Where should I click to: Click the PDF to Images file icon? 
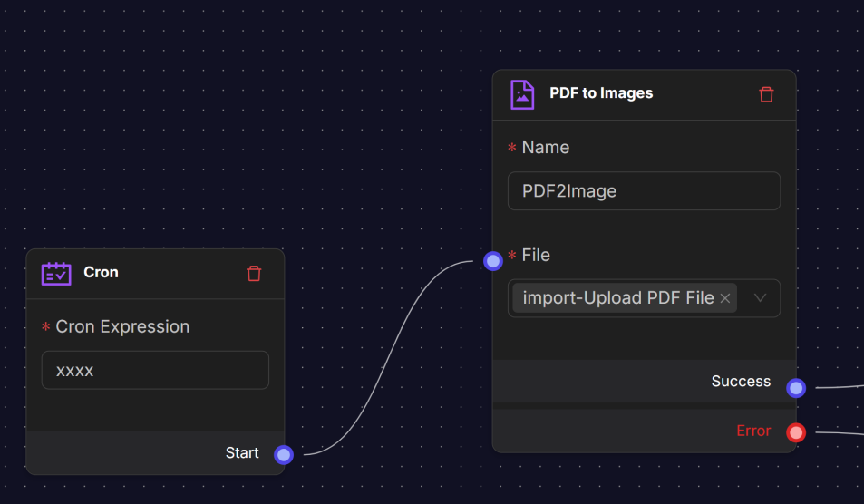pyautogui.click(x=522, y=95)
